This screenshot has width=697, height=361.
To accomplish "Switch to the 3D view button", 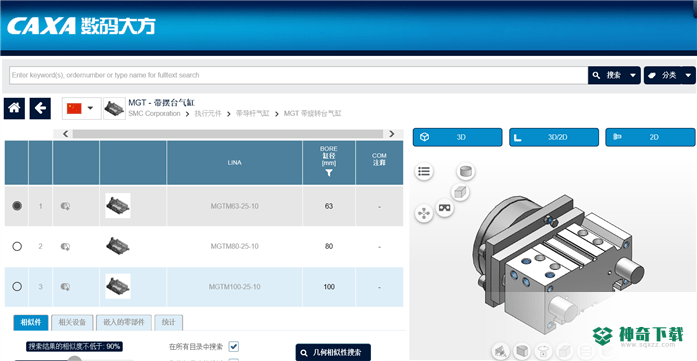I will (x=457, y=137).
